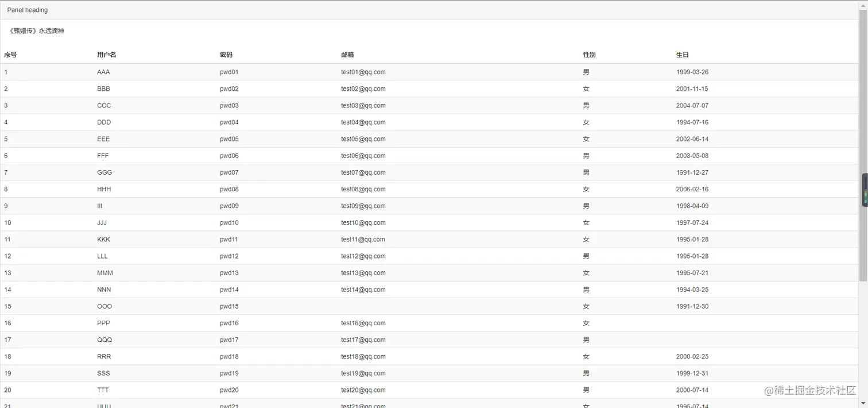Click the 邮箱 column header
Screen dimensions: 868x408
point(347,55)
